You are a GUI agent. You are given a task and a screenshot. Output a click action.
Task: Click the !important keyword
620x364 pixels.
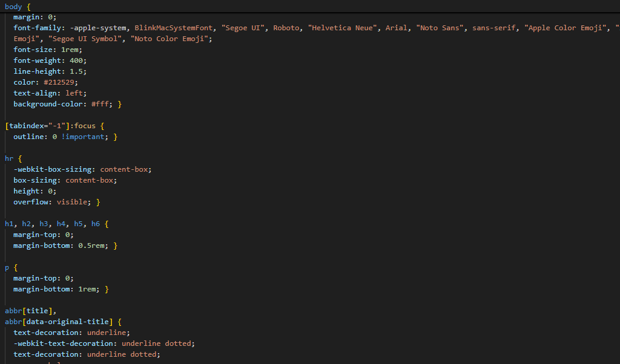[x=85, y=137]
